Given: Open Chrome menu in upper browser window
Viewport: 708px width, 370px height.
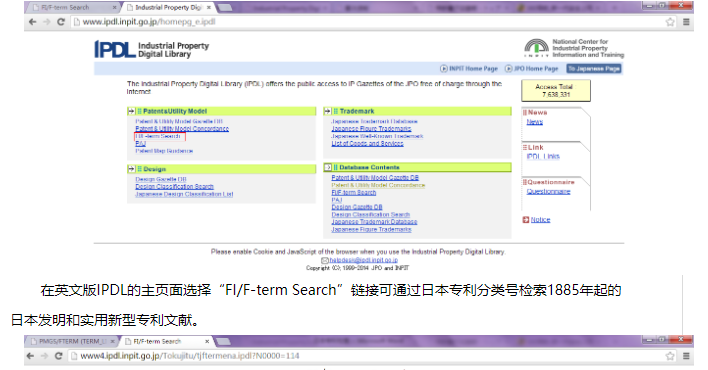Looking at the screenshot, I should pos(686,22).
